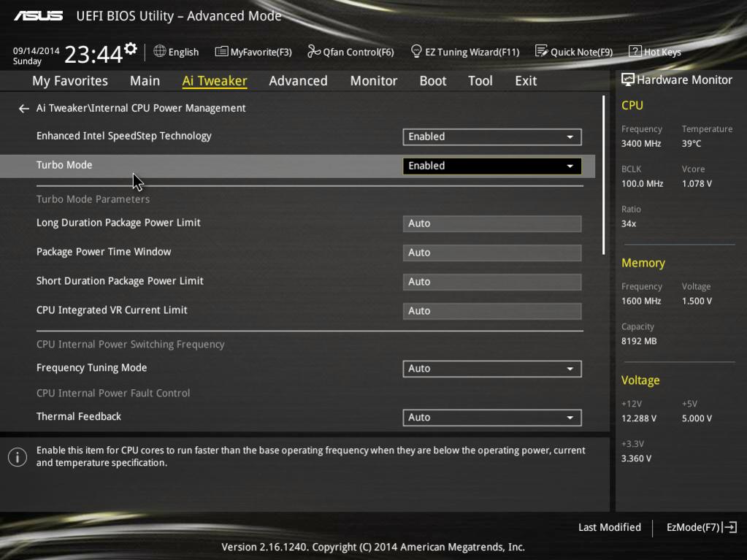Go to the Boot tab
The height and width of the screenshot is (560, 747).
[x=433, y=81]
